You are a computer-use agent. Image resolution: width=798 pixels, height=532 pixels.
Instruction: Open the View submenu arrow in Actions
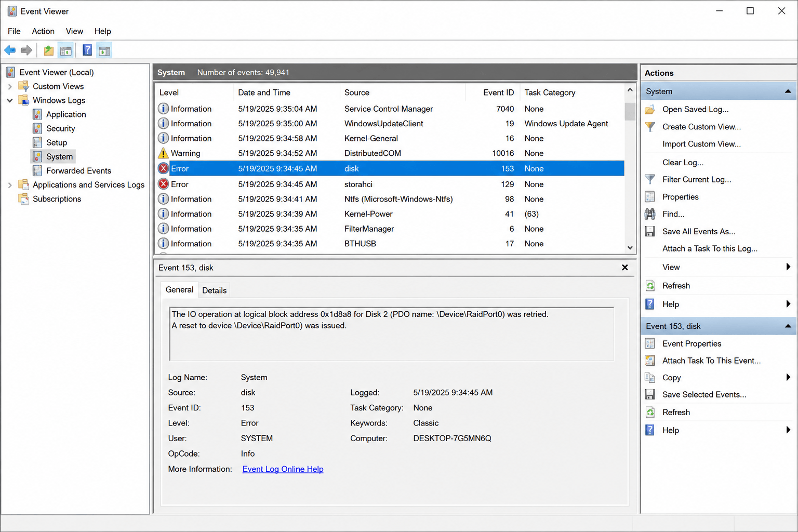(788, 267)
